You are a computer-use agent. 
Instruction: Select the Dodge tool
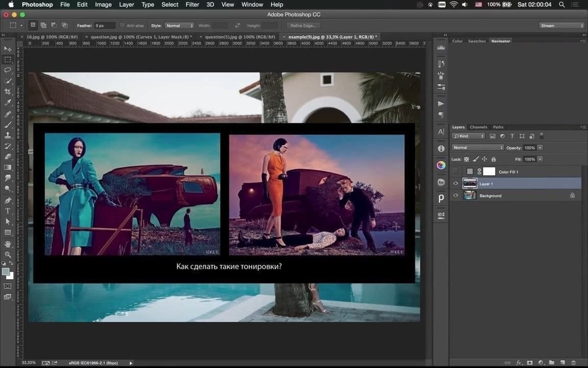[x=8, y=189]
